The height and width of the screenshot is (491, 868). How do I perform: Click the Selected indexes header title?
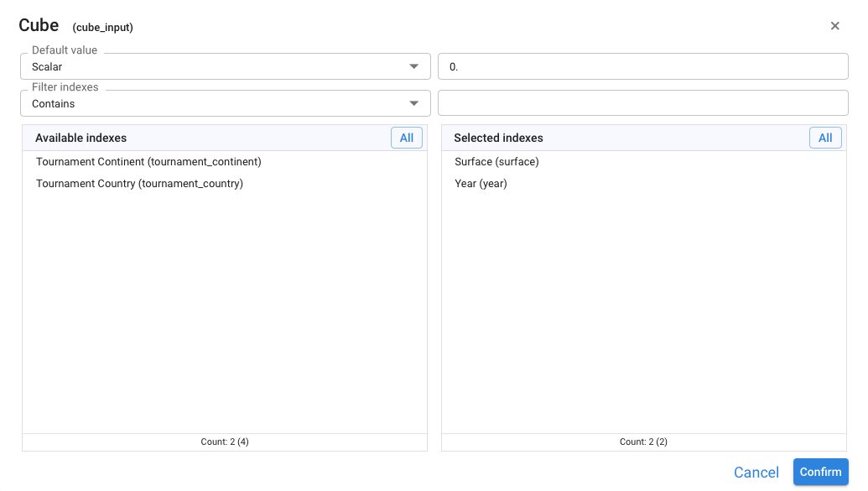(498, 138)
